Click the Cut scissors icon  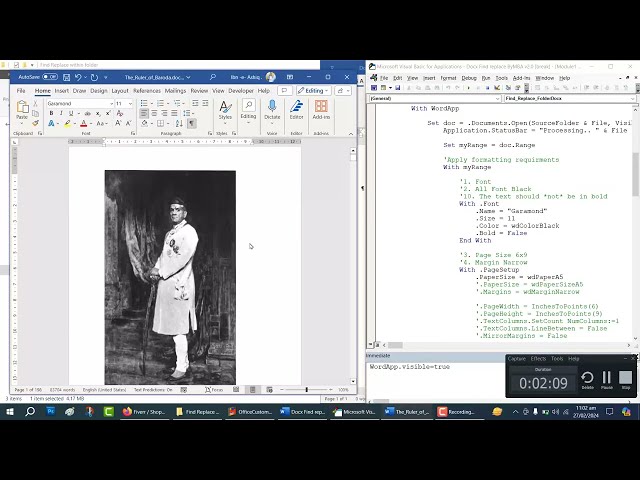pyautogui.click(x=36, y=104)
